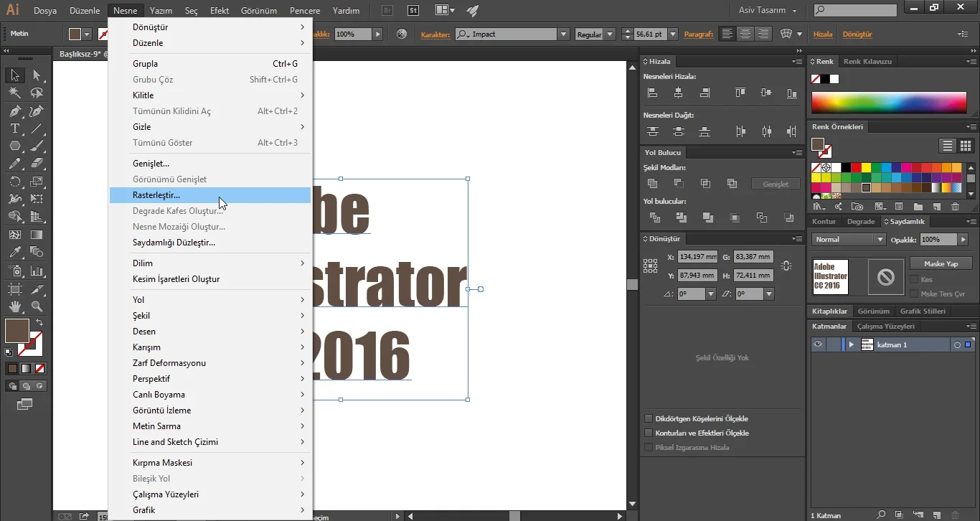Screen dimensions: 980x521
Task: Click the Maske Yap button
Action: click(x=941, y=263)
